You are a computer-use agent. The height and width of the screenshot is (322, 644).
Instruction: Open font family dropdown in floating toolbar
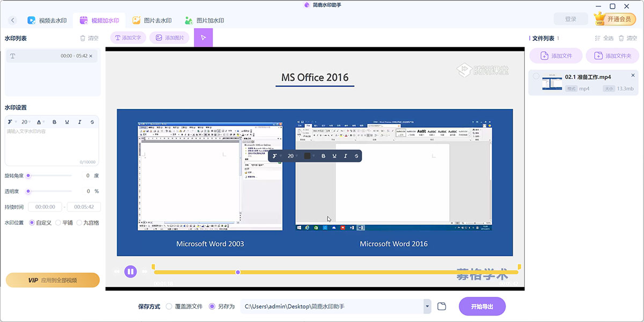coord(276,156)
